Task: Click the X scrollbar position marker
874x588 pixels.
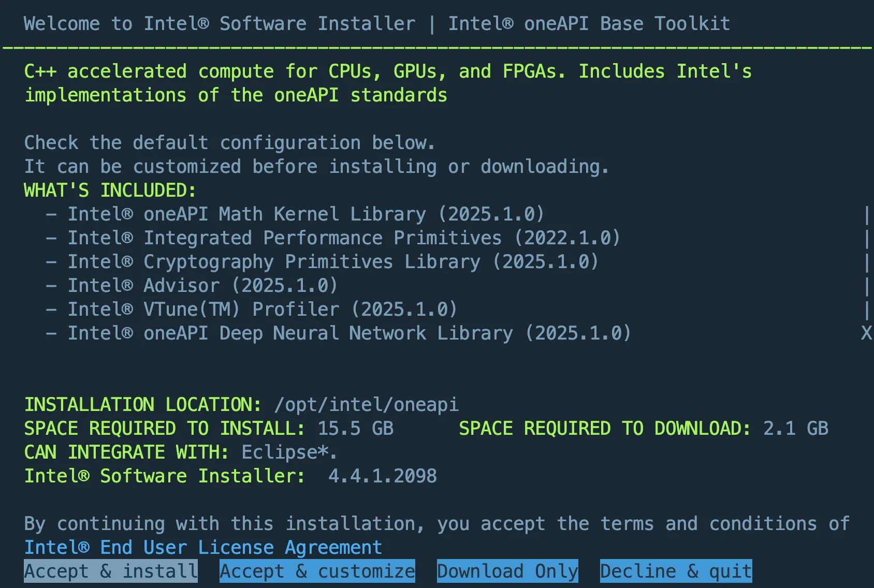Action: click(866, 333)
